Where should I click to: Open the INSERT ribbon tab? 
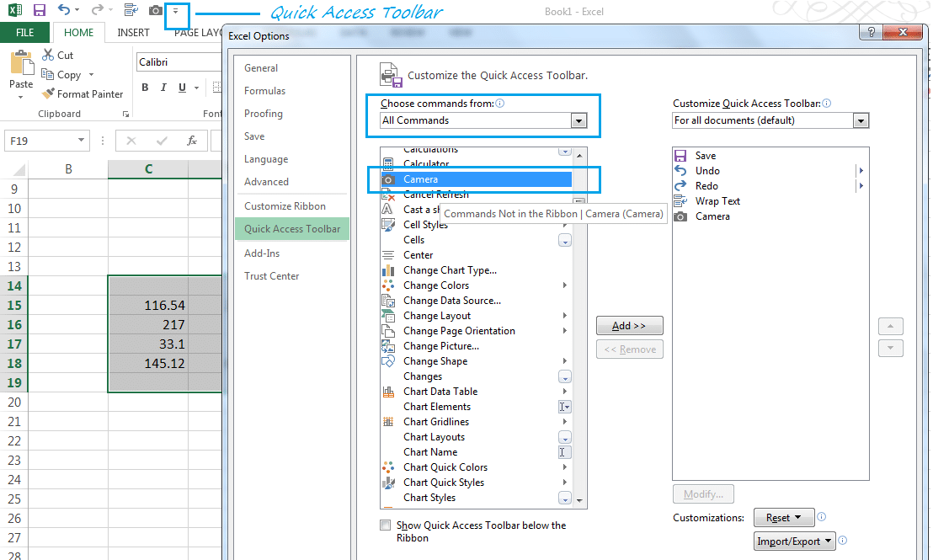pyautogui.click(x=133, y=32)
